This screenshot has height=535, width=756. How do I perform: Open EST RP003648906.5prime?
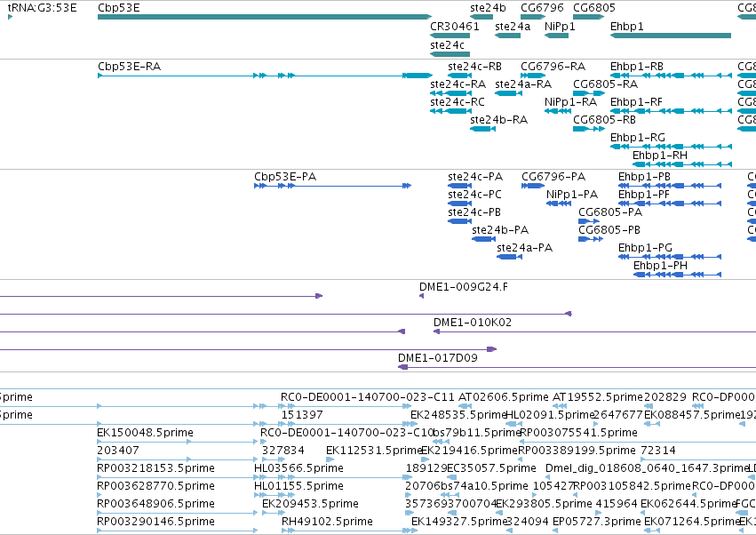177,514
